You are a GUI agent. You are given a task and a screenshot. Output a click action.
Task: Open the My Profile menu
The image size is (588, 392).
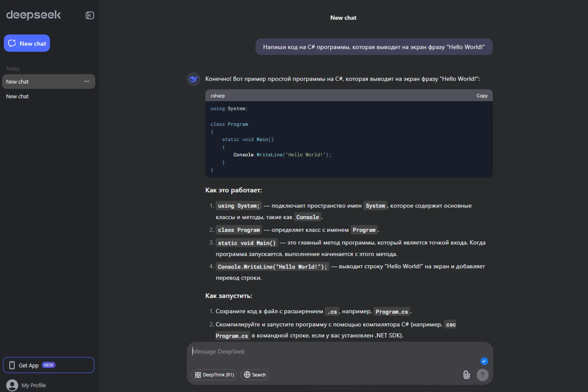(x=34, y=385)
